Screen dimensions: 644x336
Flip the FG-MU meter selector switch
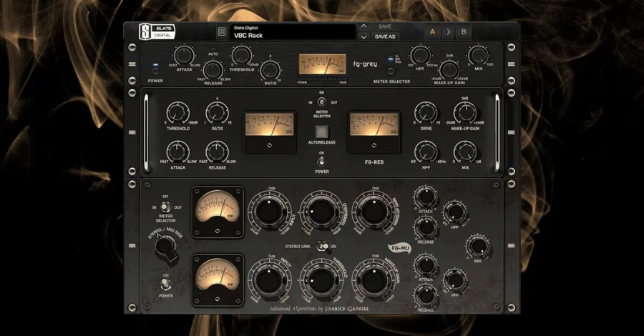coord(165,207)
